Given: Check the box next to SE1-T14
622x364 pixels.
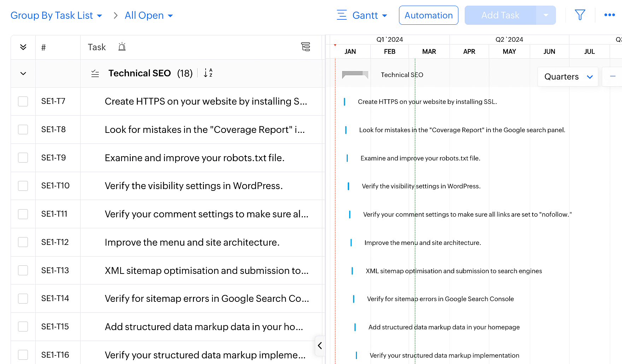Looking at the screenshot, I should click(23, 299).
